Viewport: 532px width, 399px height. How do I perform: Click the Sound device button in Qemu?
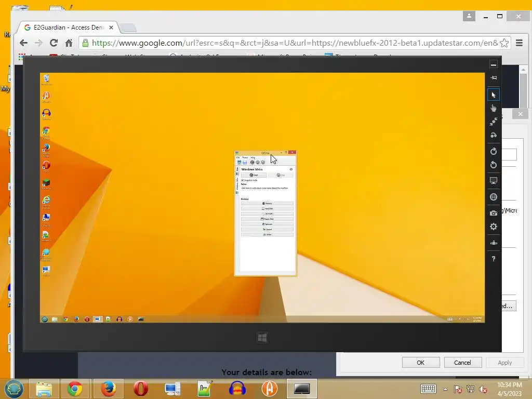[x=267, y=229]
